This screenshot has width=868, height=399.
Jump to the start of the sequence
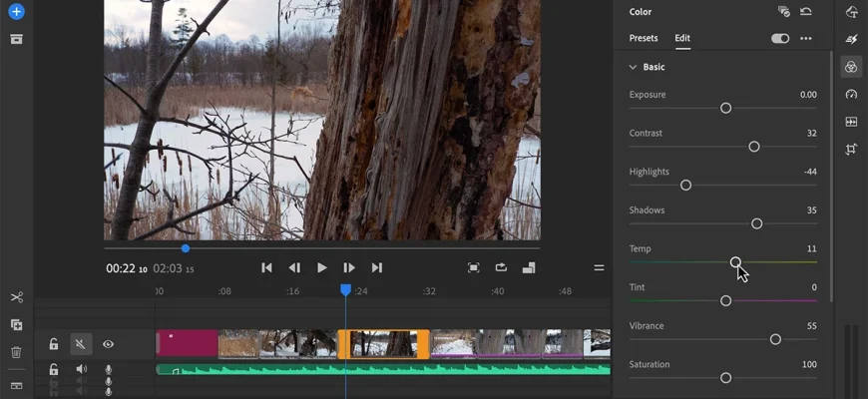point(266,268)
